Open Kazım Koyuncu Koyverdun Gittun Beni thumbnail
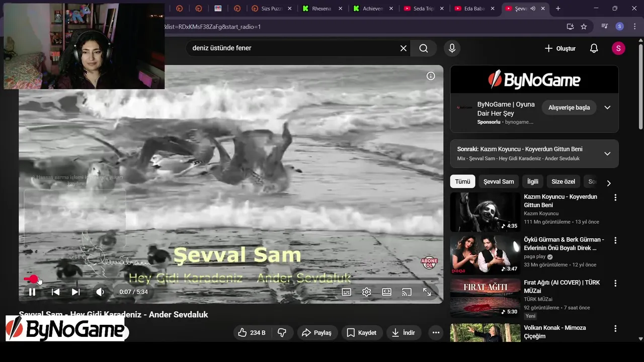Image resolution: width=644 pixels, height=362 pixels. pyautogui.click(x=485, y=212)
